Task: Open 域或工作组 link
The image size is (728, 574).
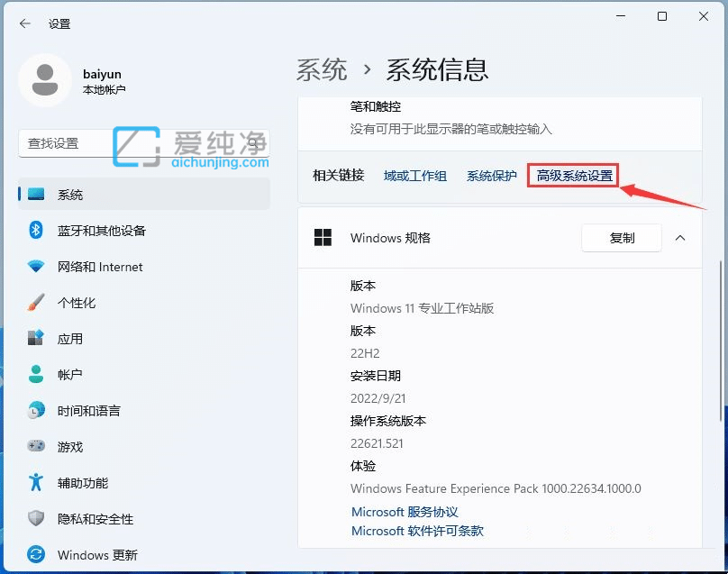Action: click(x=415, y=176)
